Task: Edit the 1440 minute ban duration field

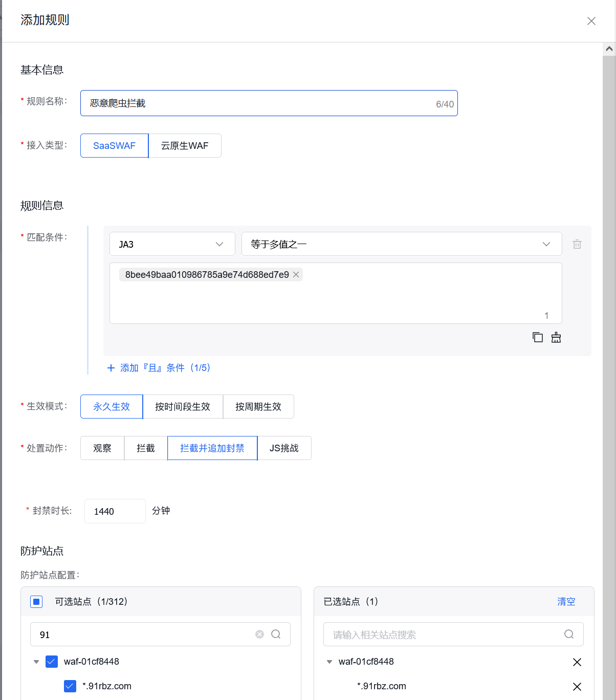Action: coord(115,511)
